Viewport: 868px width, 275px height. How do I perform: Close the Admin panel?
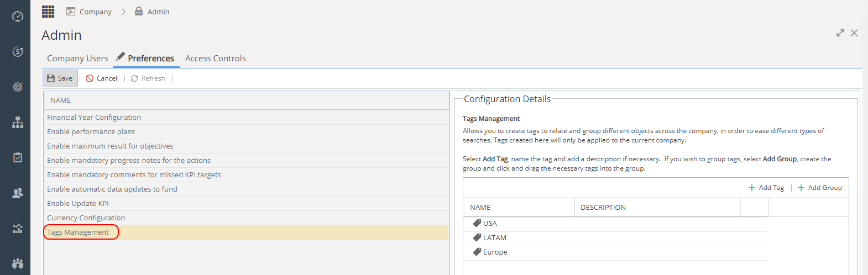point(854,33)
